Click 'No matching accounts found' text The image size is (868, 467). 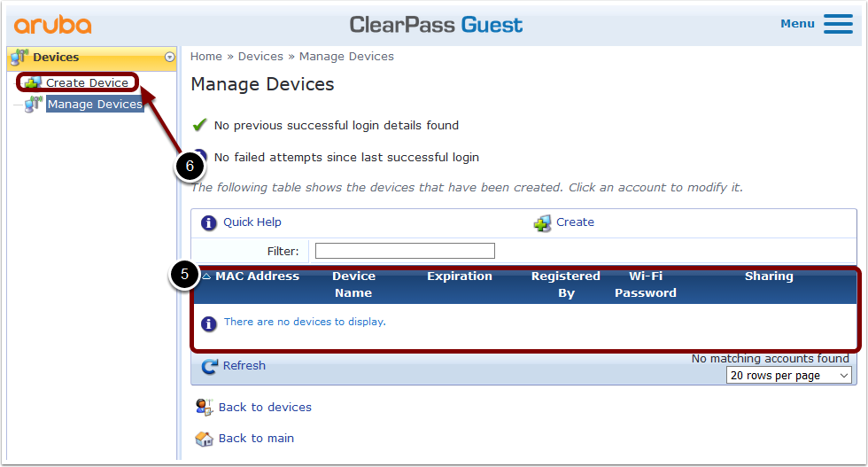click(x=770, y=358)
